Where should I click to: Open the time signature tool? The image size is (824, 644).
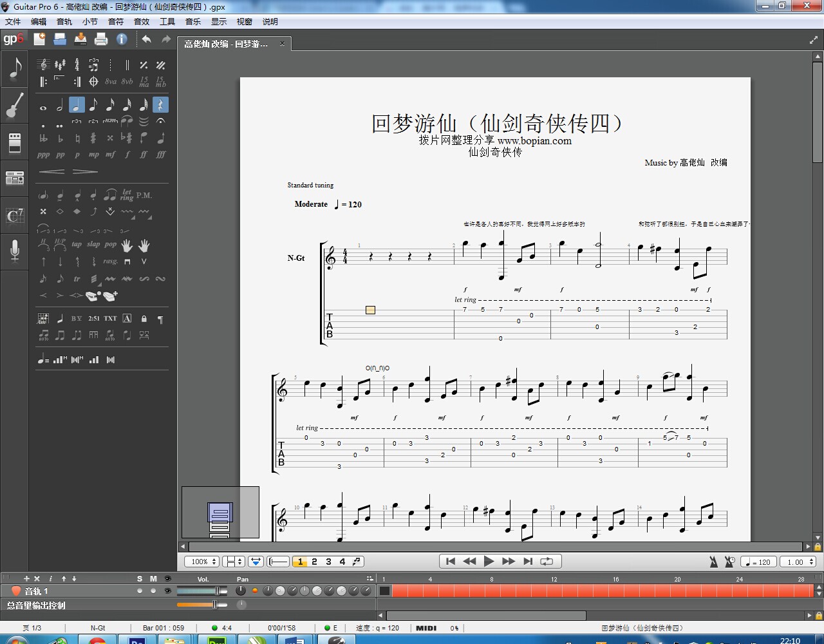click(77, 65)
